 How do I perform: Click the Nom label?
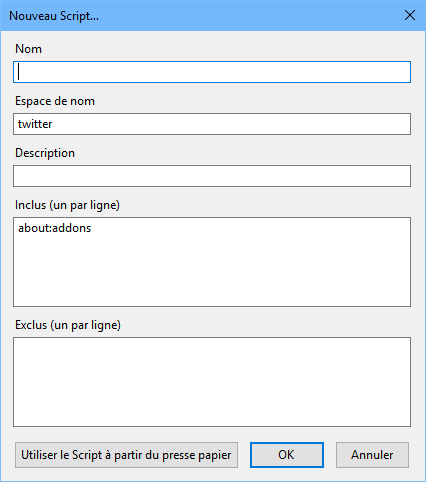point(29,49)
